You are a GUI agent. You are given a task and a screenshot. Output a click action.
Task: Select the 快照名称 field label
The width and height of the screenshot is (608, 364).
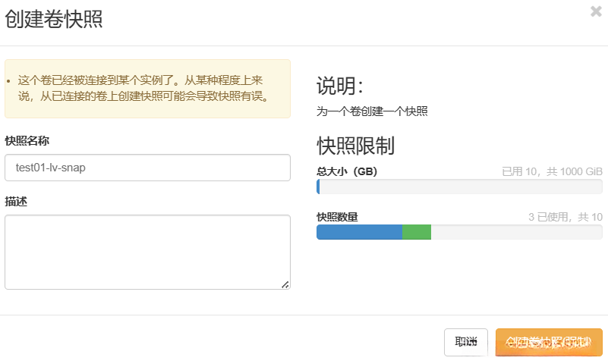[x=28, y=140]
